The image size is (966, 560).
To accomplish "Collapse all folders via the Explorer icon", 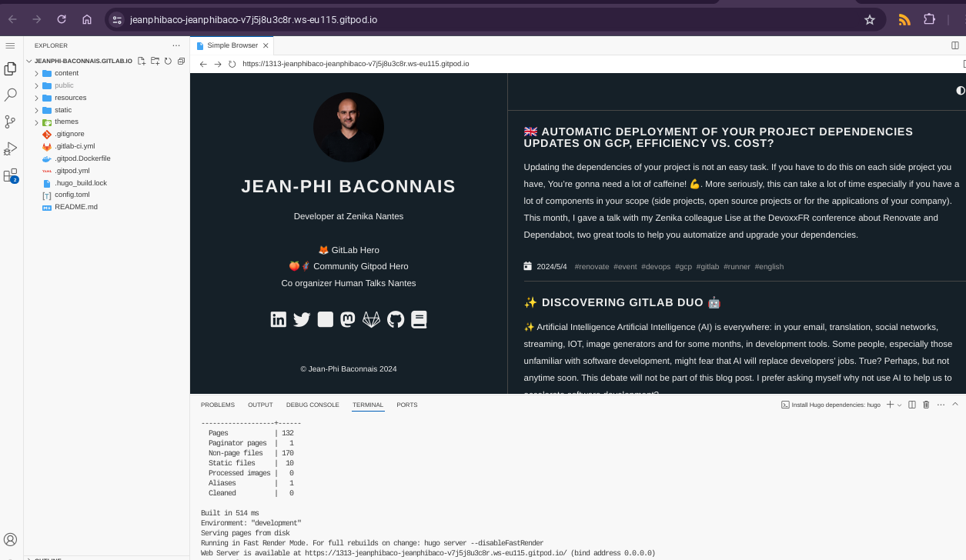I will coord(181,61).
